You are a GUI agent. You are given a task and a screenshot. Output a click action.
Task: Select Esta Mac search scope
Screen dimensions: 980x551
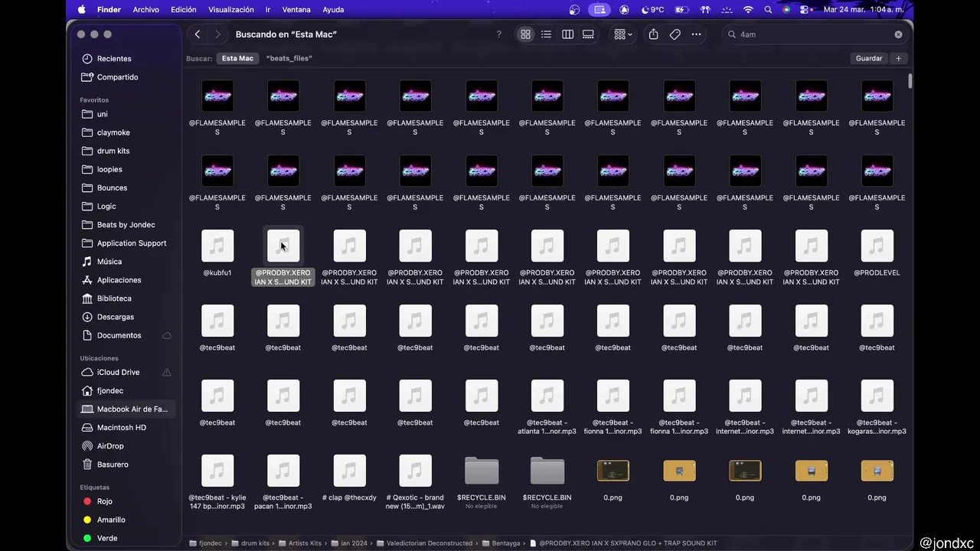237,58
